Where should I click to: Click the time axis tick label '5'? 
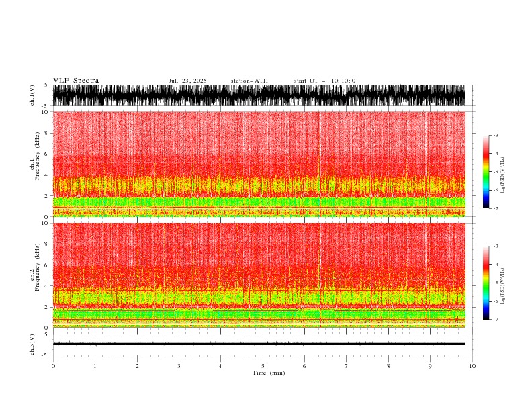(x=263, y=366)
